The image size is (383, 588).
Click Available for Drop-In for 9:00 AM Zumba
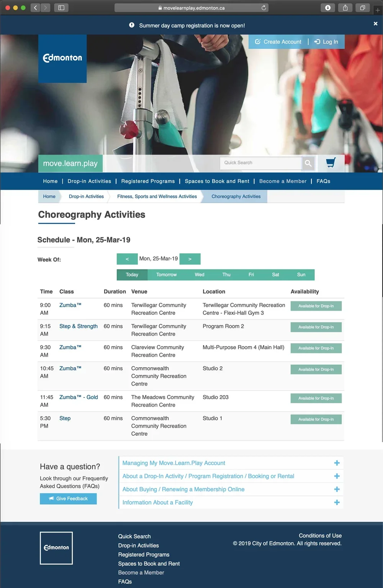(316, 306)
